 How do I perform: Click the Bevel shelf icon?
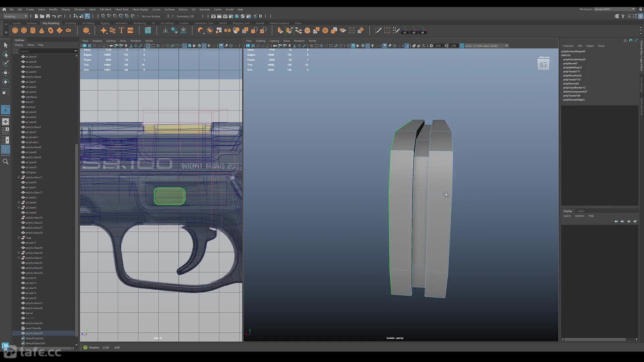tap(307, 31)
